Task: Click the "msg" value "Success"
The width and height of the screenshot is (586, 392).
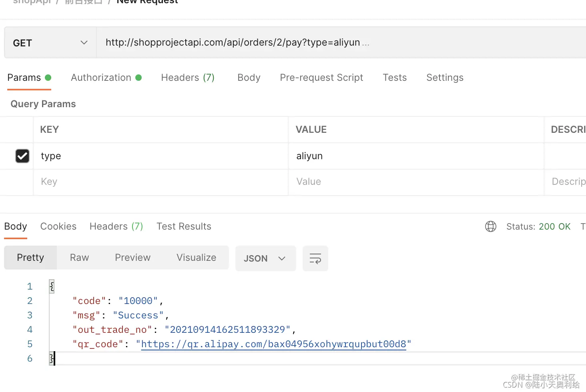Action: (x=138, y=315)
